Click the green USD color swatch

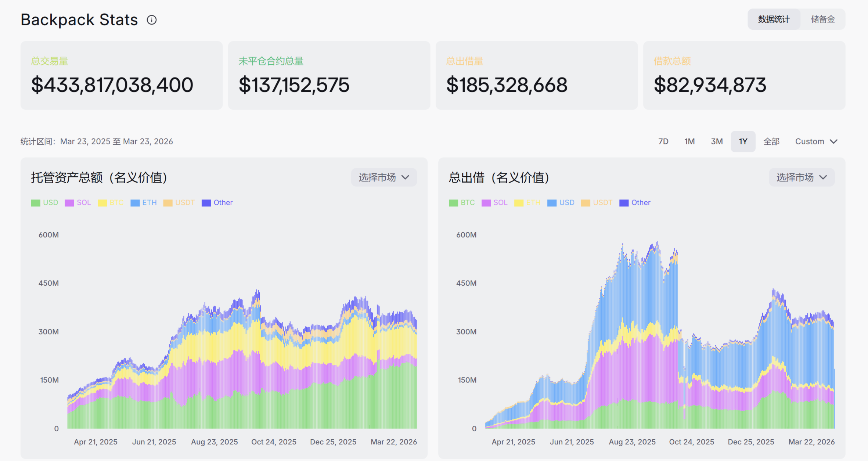35,202
